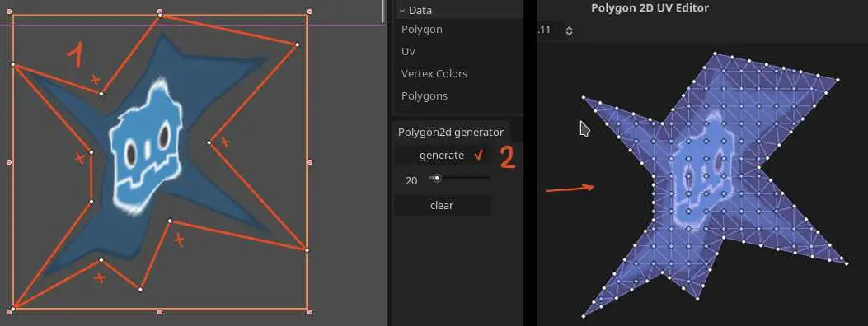This screenshot has height=326, width=868.
Task: Click the UV editor zoom stepper arrows
Action: point(569,30)
